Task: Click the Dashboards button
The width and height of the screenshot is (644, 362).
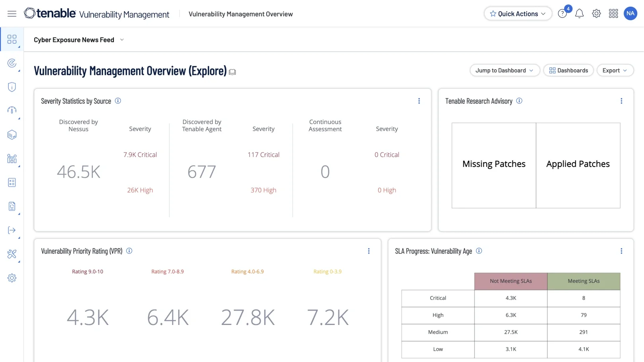Action: click(568, 70)
